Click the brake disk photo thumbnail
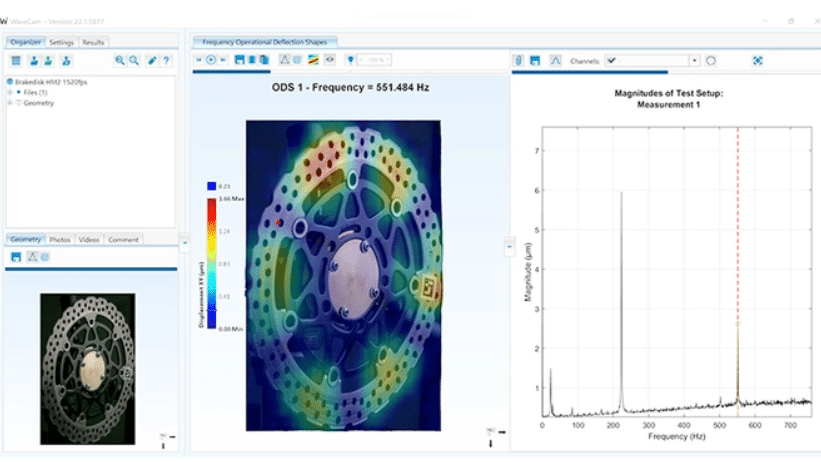 87,368
